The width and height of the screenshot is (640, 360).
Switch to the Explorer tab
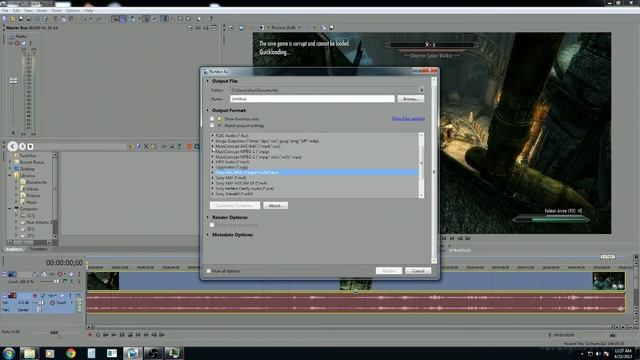click(14, 249)
